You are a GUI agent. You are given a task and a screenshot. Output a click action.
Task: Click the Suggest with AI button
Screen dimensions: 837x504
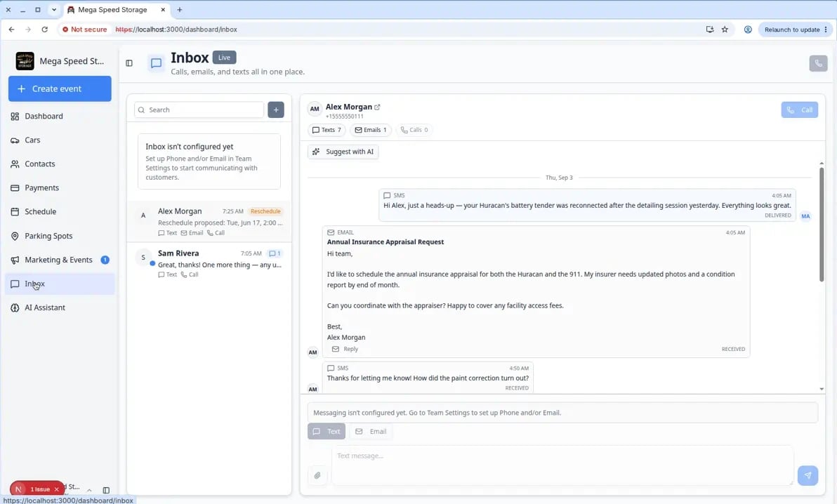point(343,152)
